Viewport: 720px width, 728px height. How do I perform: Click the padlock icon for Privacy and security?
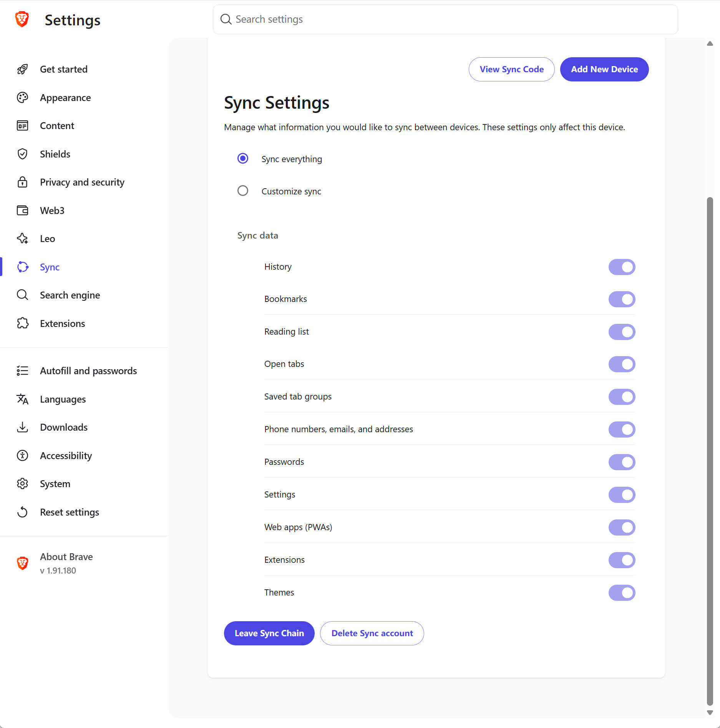click(22, 182)
